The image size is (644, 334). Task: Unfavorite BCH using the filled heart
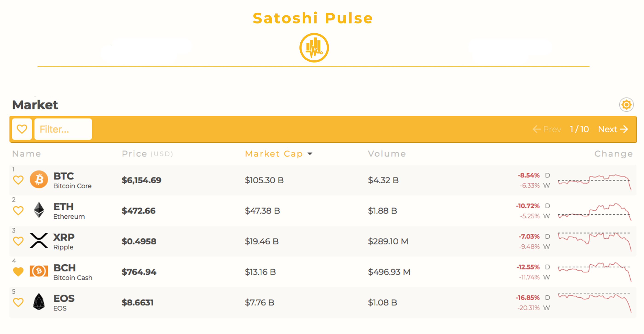tap(18, 272)
